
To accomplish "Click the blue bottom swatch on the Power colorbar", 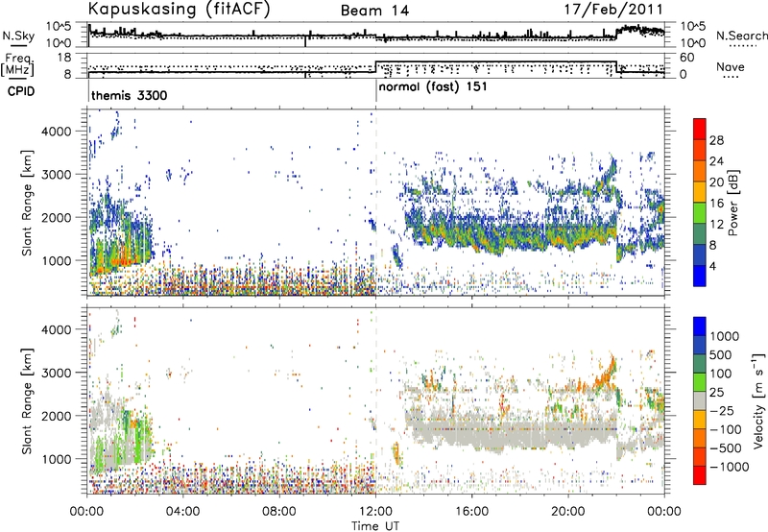I will click(700, 276).
